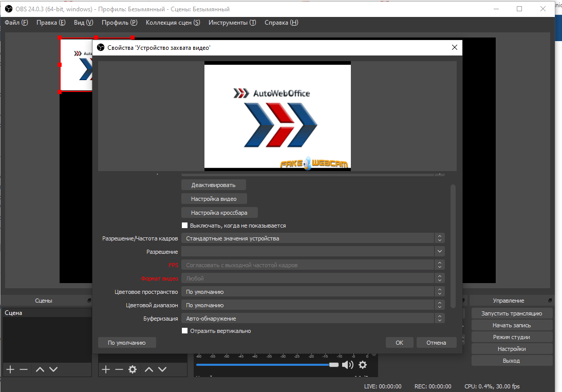Click OBS logo in main title bar
This screenshot has height=392, width=562.
(9, 9)
